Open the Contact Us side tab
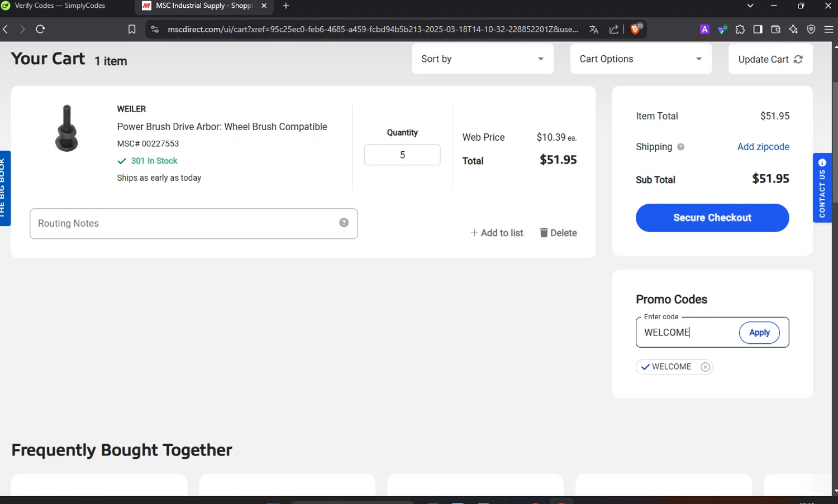The image size is (838, 504). click(822, 188)
